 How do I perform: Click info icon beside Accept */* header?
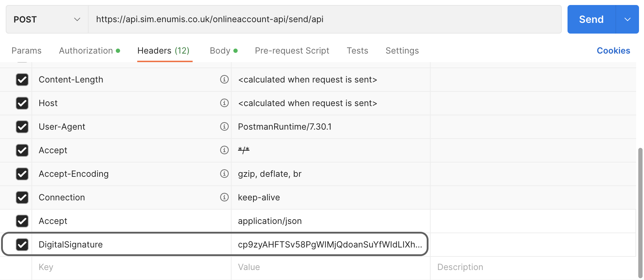click(224, 150)
